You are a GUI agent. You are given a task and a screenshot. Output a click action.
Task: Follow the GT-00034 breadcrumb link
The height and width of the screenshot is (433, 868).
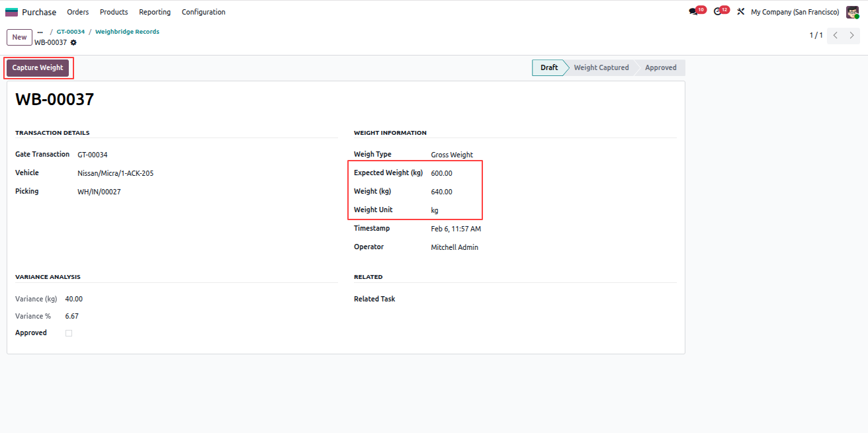[x=71, y=32]
